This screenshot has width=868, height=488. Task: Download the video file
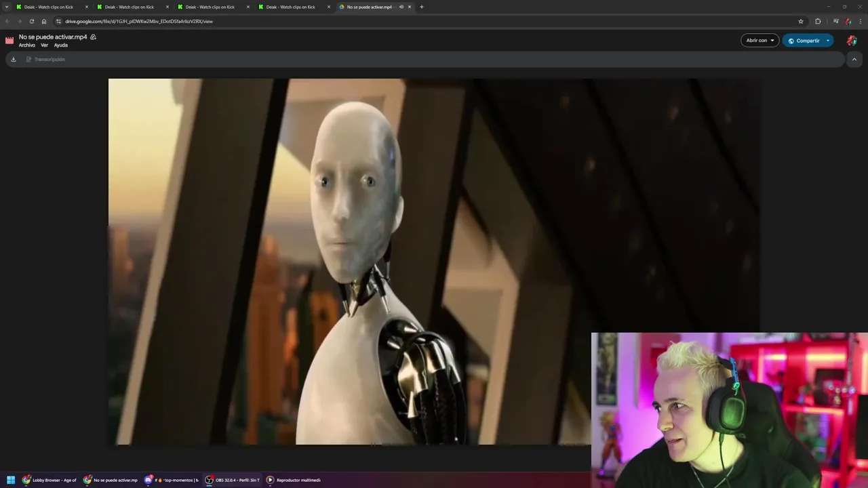coord(13,59)
